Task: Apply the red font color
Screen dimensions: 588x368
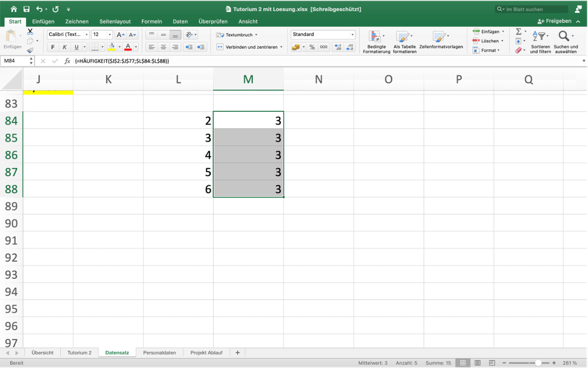Action: click(128, 47)
